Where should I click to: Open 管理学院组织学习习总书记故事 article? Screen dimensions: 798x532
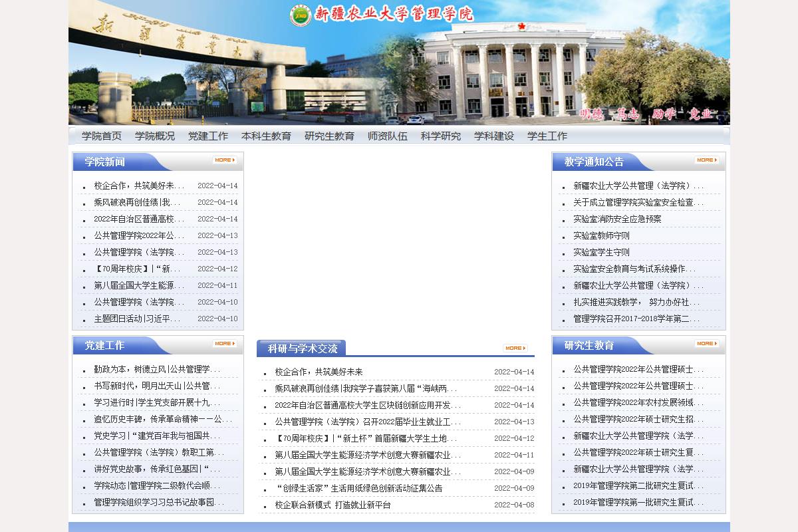[x=159, y=502]
